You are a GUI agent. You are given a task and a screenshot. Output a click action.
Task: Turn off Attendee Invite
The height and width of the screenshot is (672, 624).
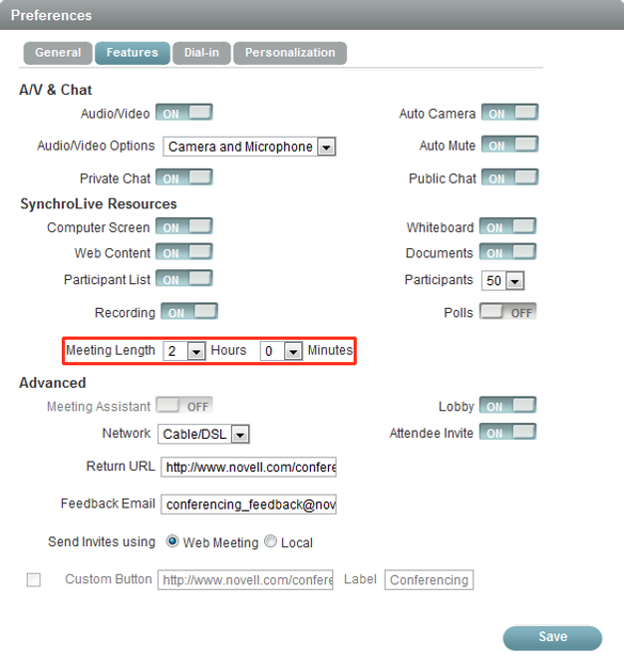click(507, 432)
